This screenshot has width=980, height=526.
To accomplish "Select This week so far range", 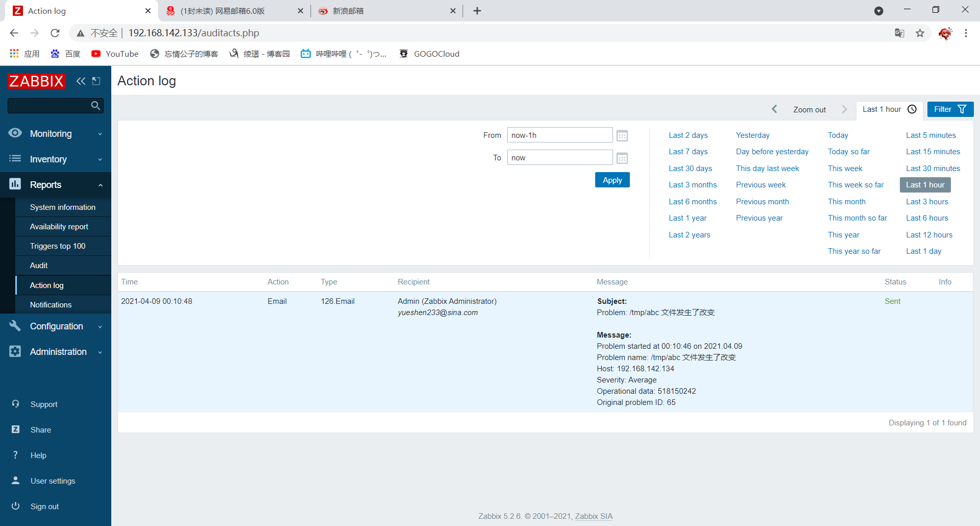I will [856, 185].
